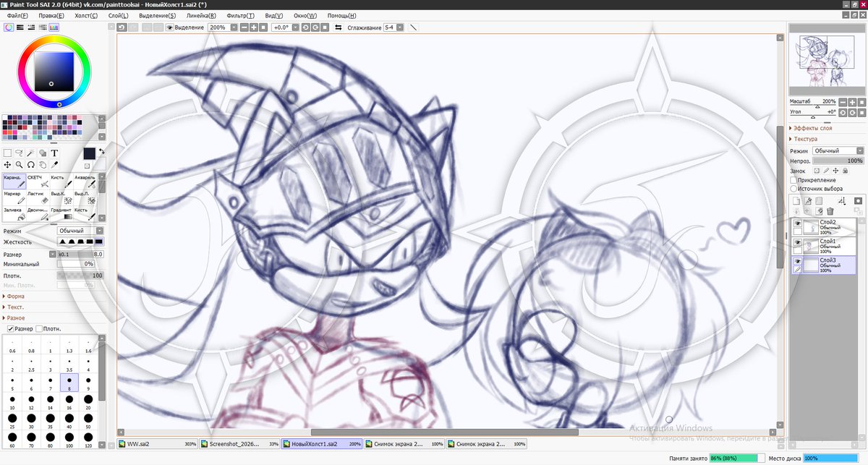The width and height of the screenshot is (868, 465).
Task: Switch to the WW.sai2 document tab
Action: (x=158, y=443)
